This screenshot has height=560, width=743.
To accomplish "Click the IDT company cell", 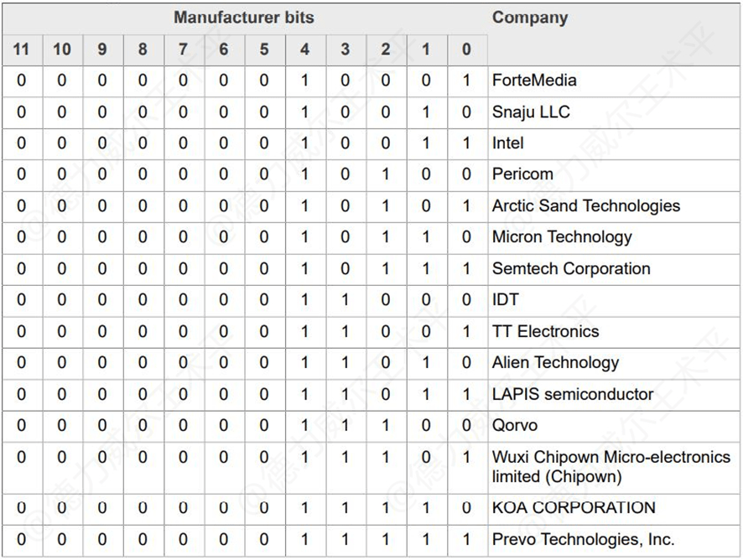I will (x=506, y=300).
